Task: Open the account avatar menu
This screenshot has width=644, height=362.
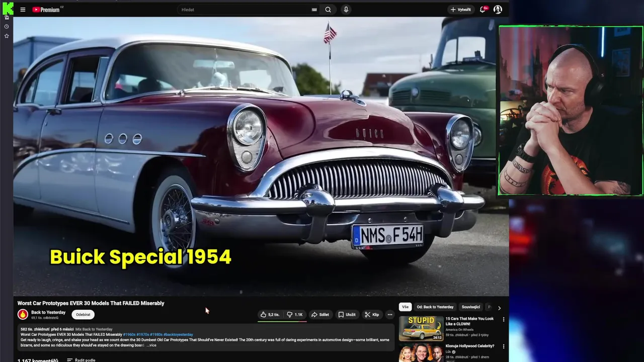Action: tap(498, 10)
